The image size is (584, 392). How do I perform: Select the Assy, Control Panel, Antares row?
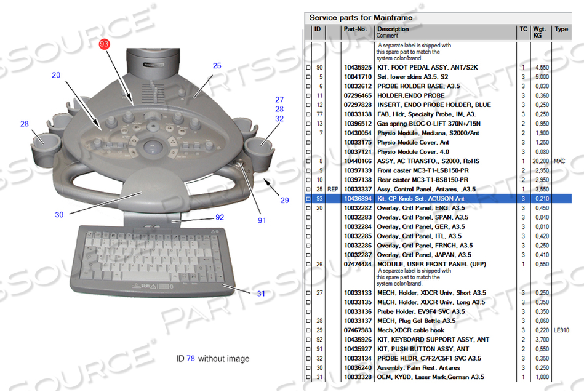(418, 189)
